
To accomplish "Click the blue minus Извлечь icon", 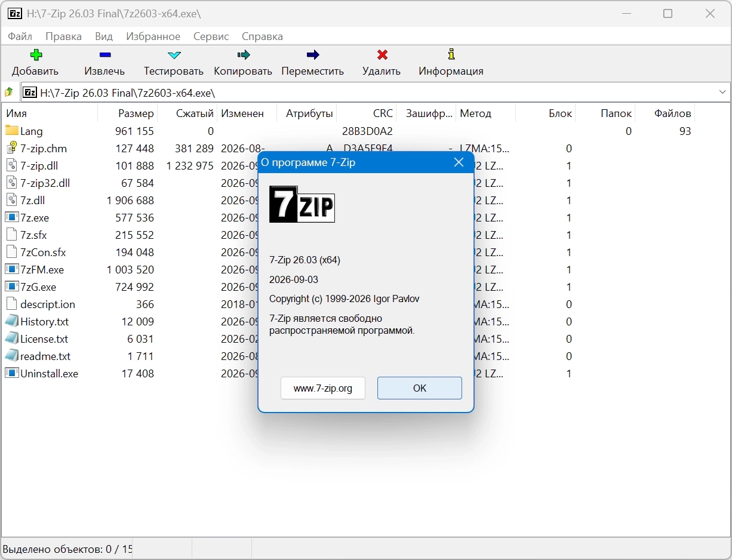I will [105, 55].
